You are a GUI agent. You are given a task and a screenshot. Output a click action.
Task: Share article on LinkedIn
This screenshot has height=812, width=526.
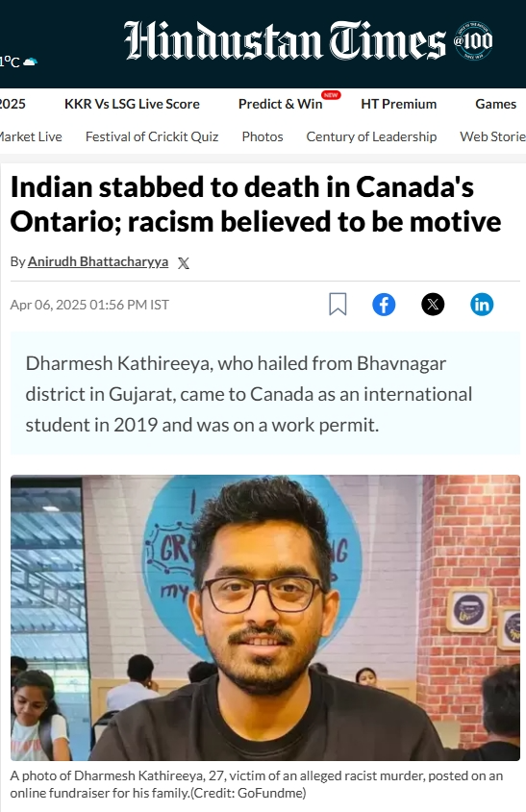click(x=482, y=305)
